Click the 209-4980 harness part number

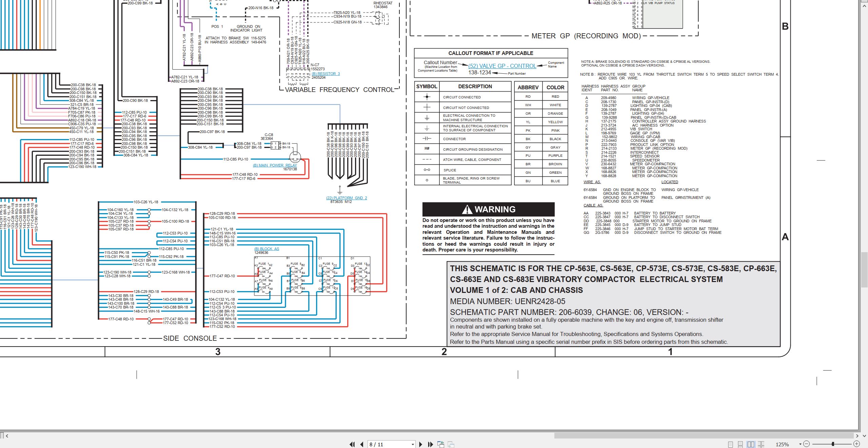pos(609,98)
